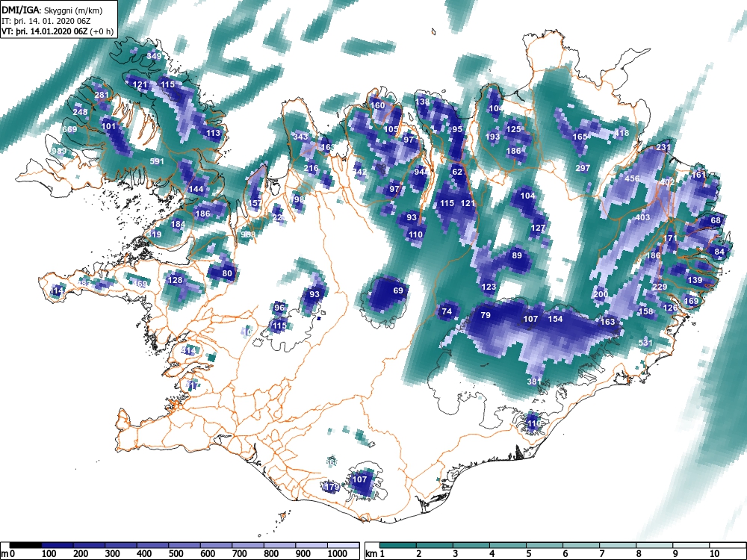The image size is (747, 560).
Task: Click the 'm 0' label on the metre legend
Action: coord(9,554)
